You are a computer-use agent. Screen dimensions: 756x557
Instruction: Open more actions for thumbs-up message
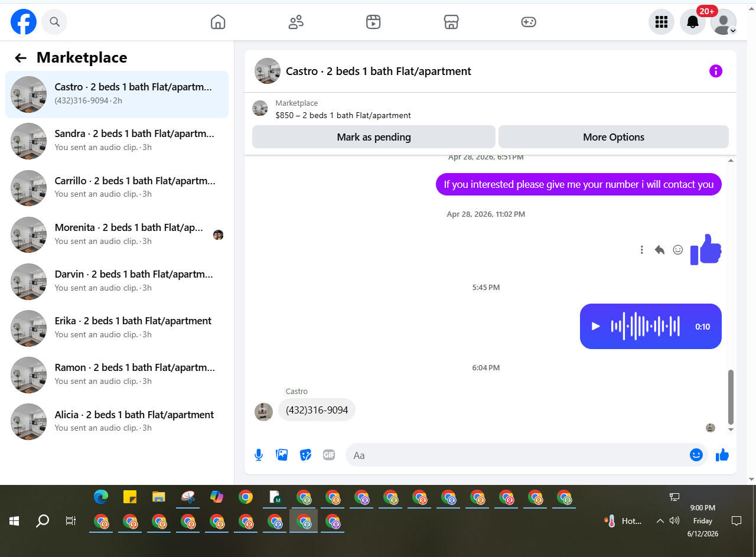(x=642, y=250)
